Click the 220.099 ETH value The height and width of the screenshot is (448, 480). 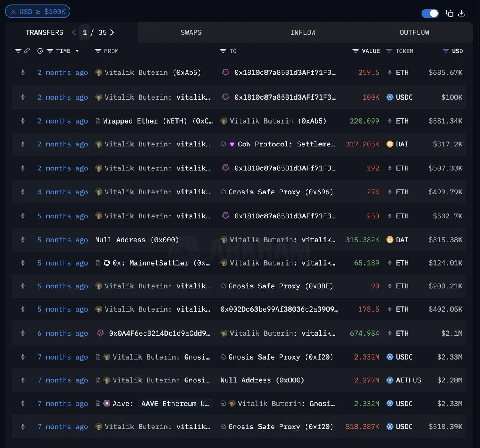[x=364, y=121]
